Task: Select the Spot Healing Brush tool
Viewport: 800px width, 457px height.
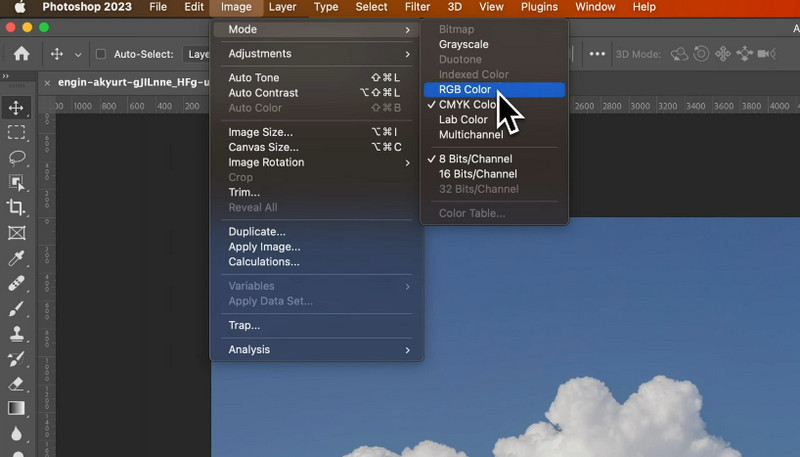Action: click(16, 283)
